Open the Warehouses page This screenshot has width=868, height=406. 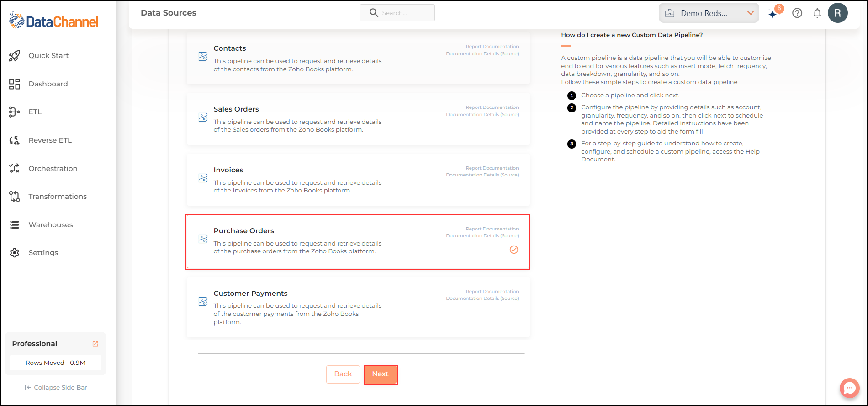(51, 225)
